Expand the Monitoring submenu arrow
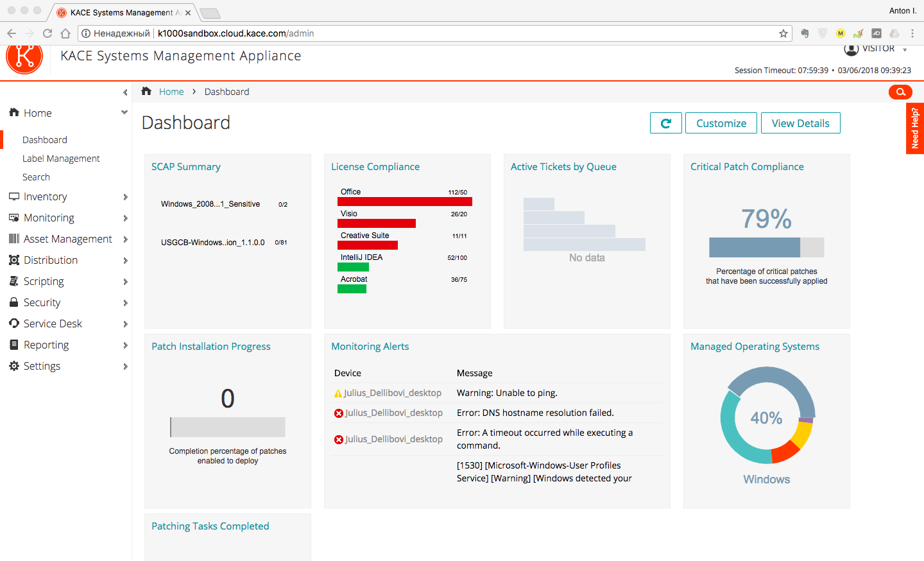The image size is (924, 561). coord(126,218)
